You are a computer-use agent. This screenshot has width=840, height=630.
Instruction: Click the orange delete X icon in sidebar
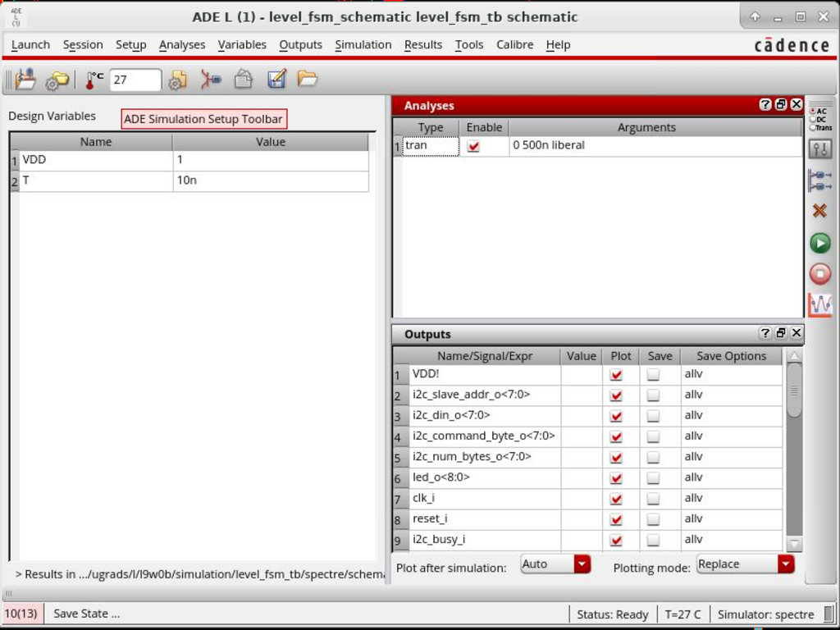click(x=819, y=211)
